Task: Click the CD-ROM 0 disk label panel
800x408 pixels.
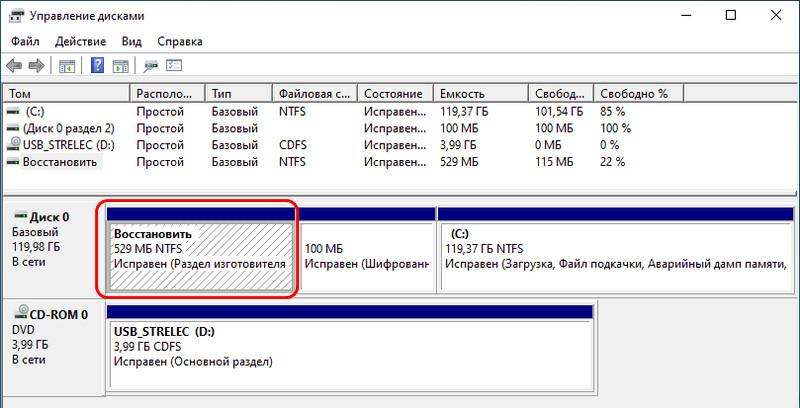Action: pyautogui.click(x=53, y=347)
